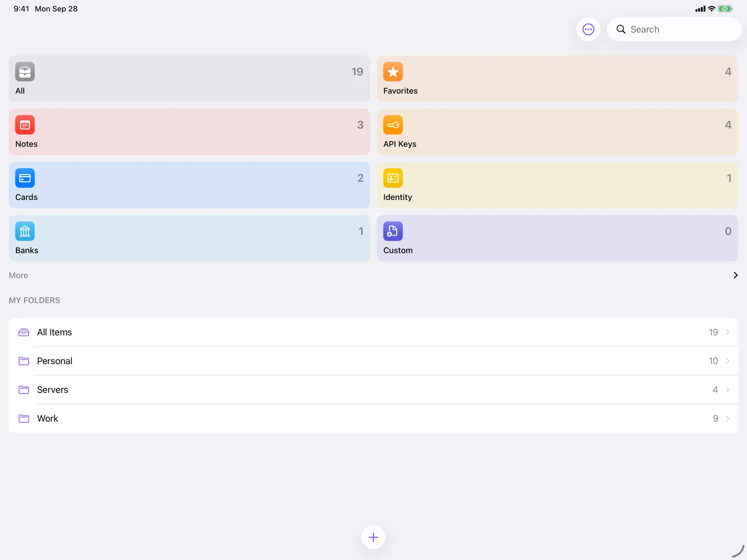Viewport: 747px width, 560px height.
Task: Check the battery status icon
Action: pyautogui.click(x=726, y=9)
